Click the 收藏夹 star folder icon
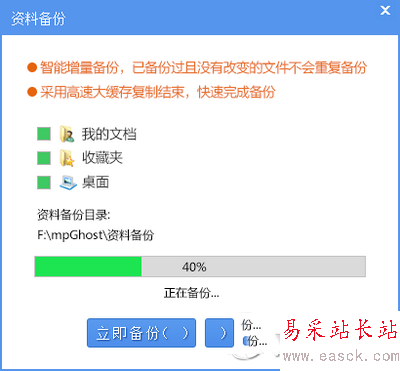Viewport: 400px width, 371px height. click(x=67, y=158)
